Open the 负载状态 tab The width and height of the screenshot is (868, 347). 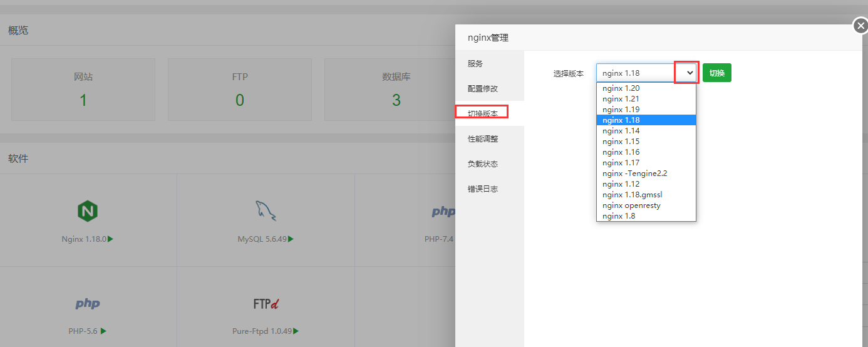(x=490, y=163)
